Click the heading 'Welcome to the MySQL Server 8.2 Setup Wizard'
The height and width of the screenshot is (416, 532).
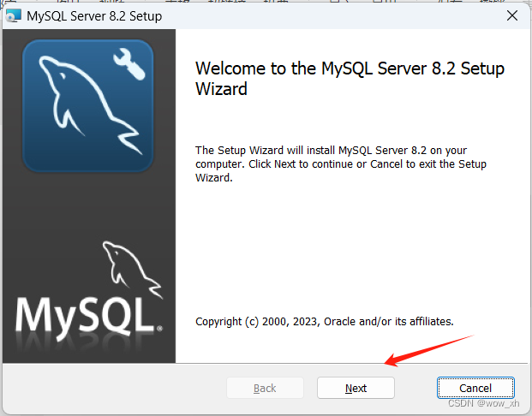pos(350,79)
